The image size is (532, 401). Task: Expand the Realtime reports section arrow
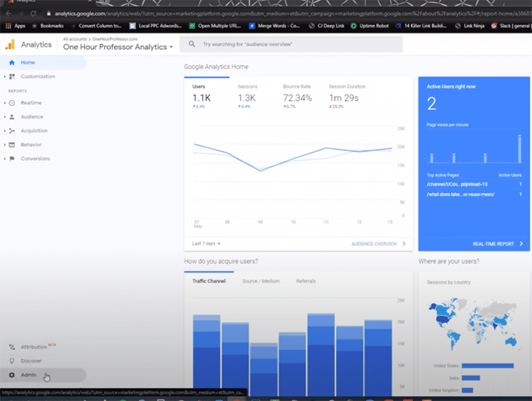point(4,103)
